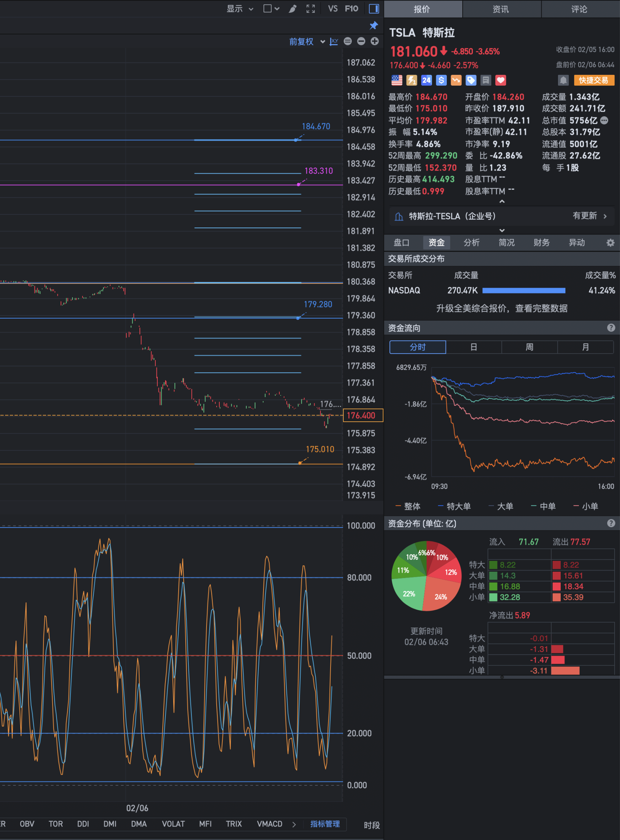Open settings gear in tab row
The height and width of the screenshot is (840, 620).
click(610, 243)
